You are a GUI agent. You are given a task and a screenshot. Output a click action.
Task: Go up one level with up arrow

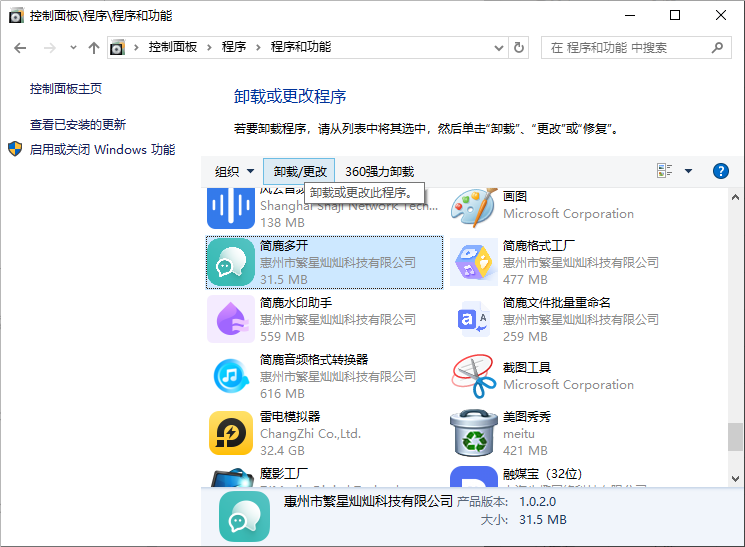point(94,48)
